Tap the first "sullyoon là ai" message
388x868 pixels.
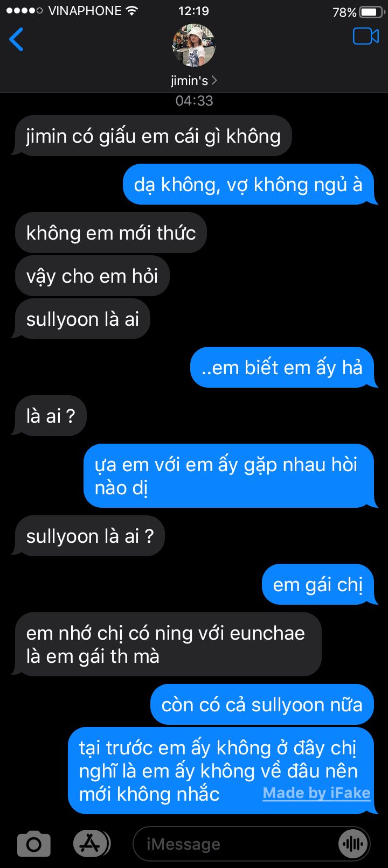82,319
